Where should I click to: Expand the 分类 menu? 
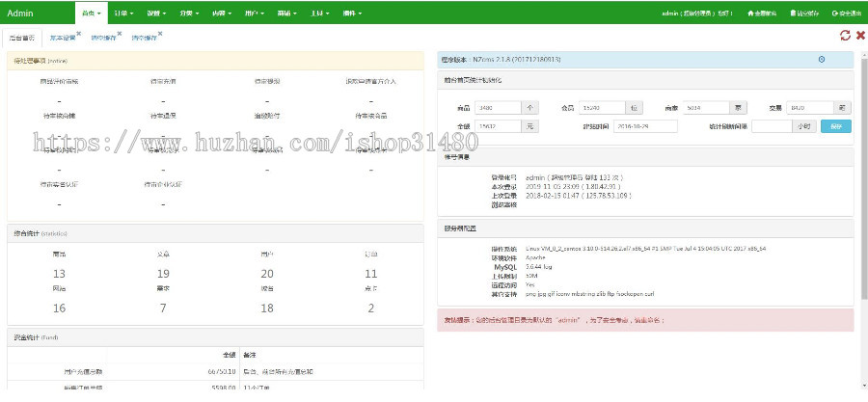point(189,13)
